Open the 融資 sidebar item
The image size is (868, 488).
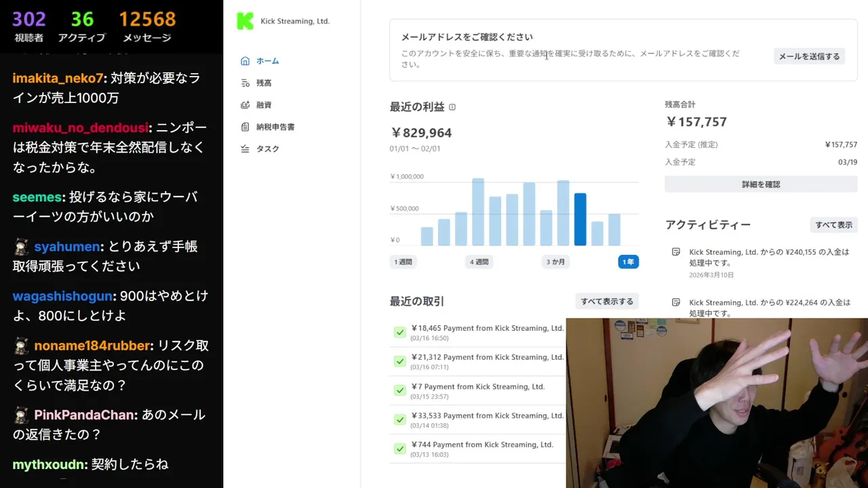[256, 105]
